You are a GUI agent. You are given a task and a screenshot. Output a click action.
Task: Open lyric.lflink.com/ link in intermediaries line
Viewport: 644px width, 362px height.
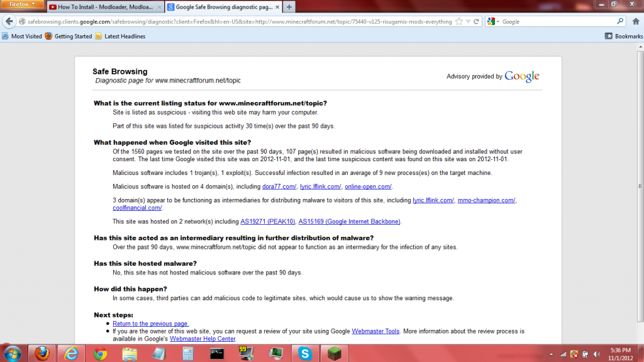point(433,200)
